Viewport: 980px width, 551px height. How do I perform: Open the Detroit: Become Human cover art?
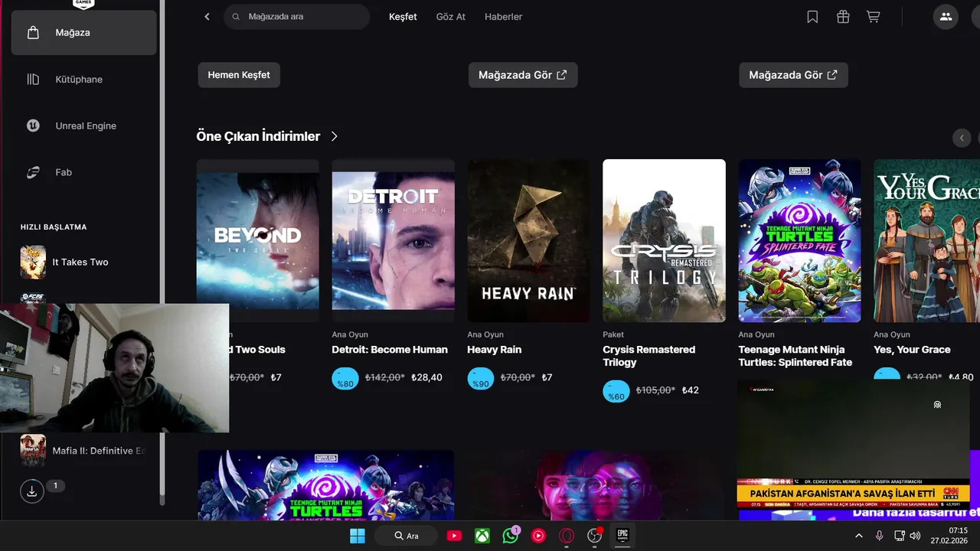tap(394, 240)
